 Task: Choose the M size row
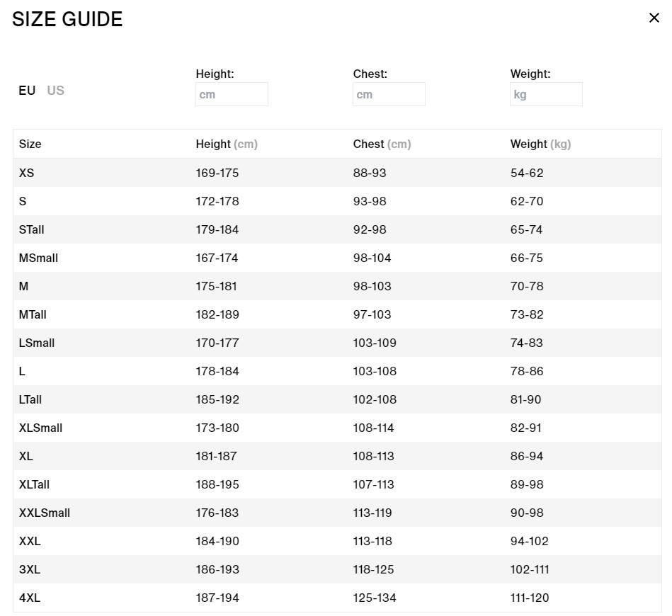pyautogui.click(x=24, y=286)
